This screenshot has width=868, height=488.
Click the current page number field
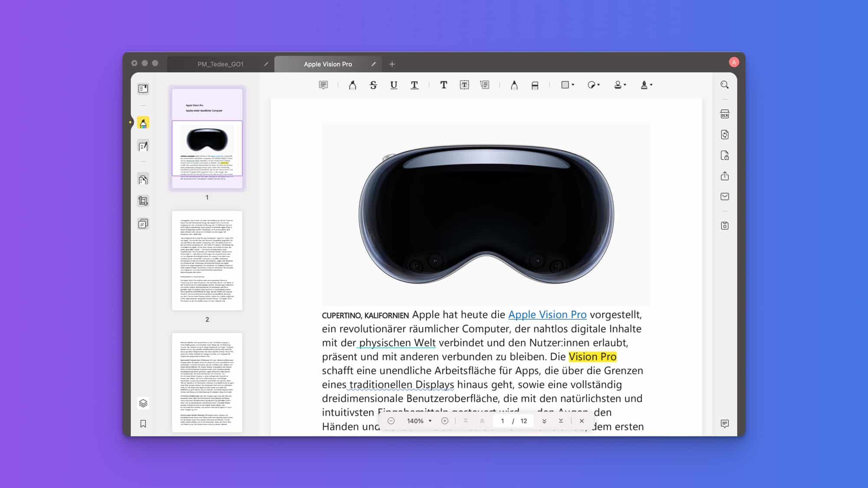(502, 421)
